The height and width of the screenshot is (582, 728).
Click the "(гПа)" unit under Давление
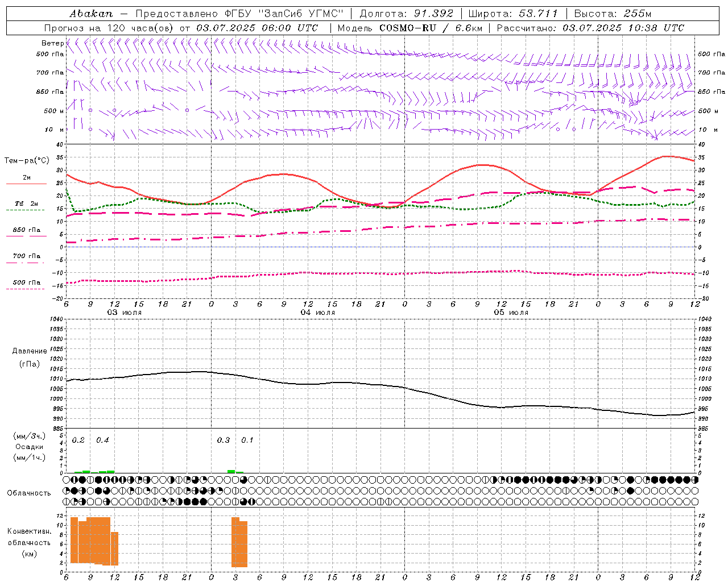[x=30, y=364]
